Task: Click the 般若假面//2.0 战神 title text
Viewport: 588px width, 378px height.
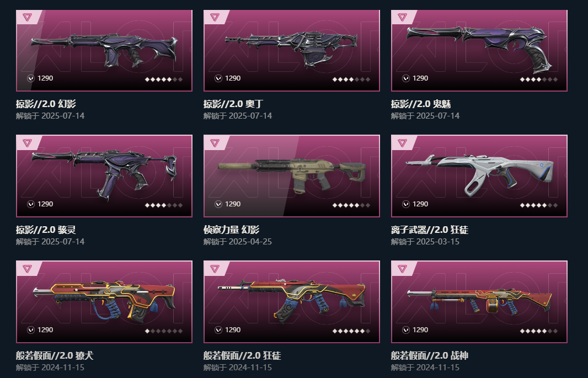Action: click(430, 355)
